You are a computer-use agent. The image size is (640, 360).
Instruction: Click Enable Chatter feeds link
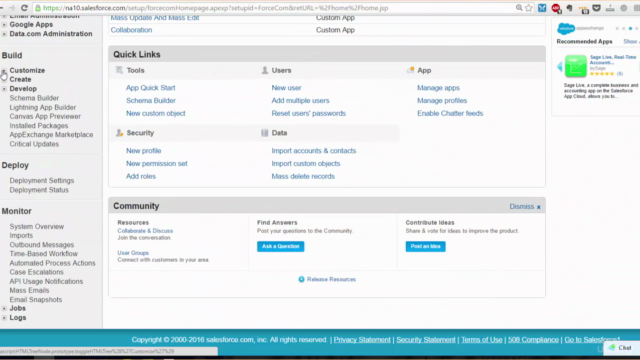[450, 113]
